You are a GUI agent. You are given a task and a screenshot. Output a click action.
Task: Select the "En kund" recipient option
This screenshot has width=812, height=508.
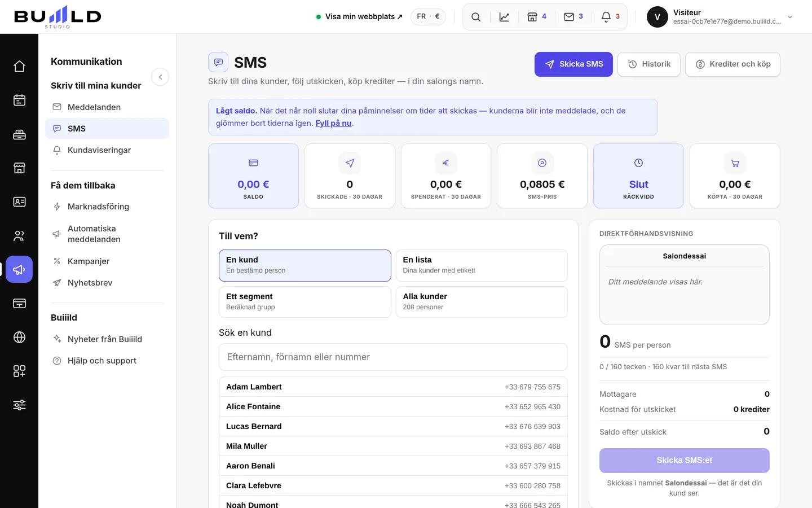pos(304,265)
